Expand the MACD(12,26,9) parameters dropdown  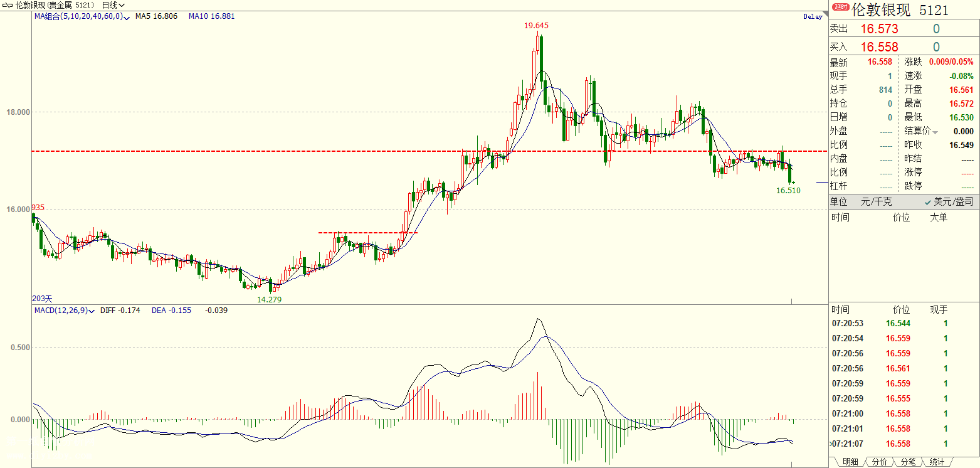click(93, 311)
